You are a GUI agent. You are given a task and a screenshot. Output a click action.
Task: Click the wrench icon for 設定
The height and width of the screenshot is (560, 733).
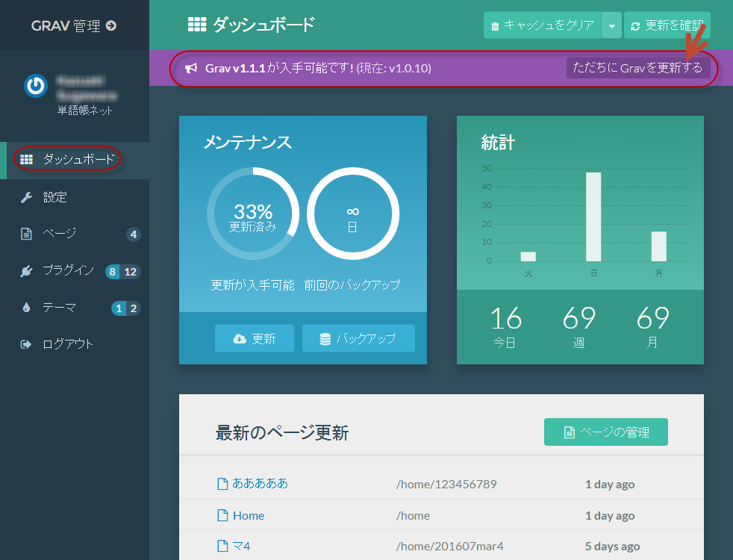[x=26, y=197]
